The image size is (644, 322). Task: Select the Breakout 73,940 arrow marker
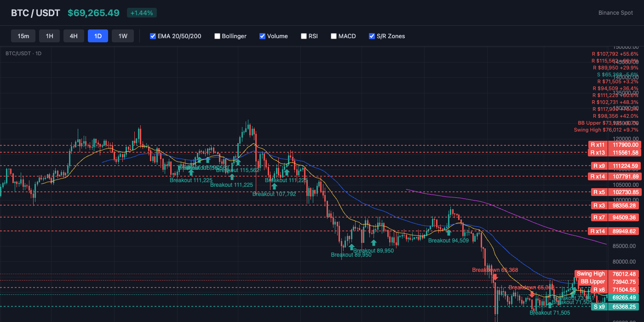click(573, 291)
